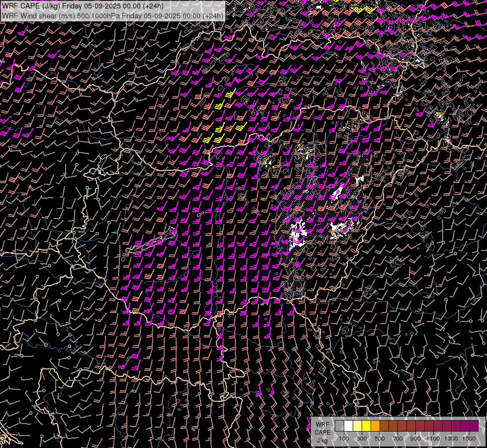This screenshot has width=487, height=448.
Task: Click the 1100 legend value
Action: point(433,439)
